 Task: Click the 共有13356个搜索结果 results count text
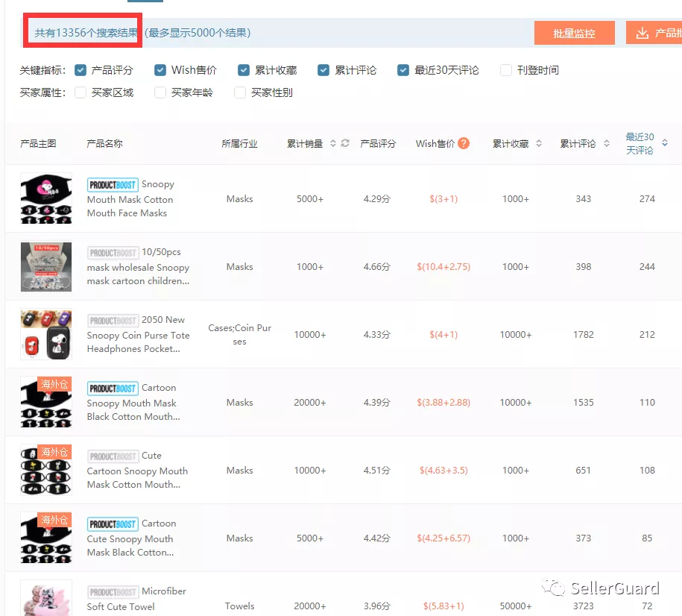86,33
